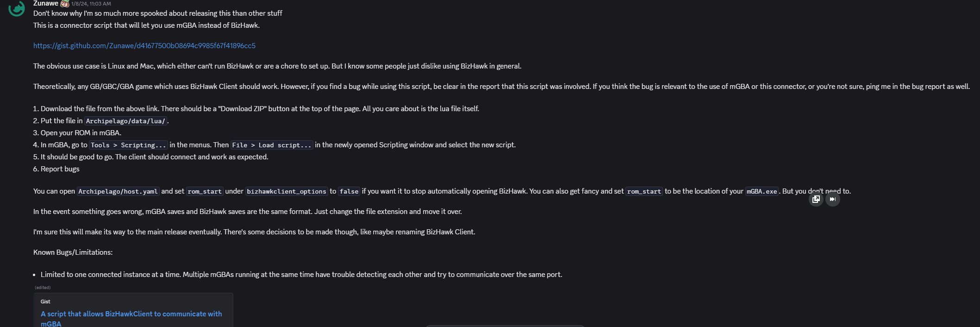Click the skip-forward overlay icon
The width and height of the screenshot is (980, 327).
coord(832,199)
